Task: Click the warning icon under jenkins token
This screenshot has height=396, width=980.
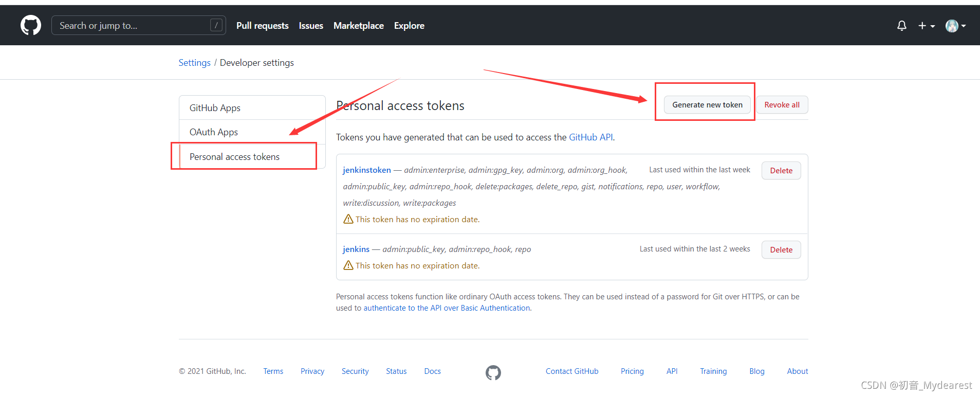Action: coord(348,265)
